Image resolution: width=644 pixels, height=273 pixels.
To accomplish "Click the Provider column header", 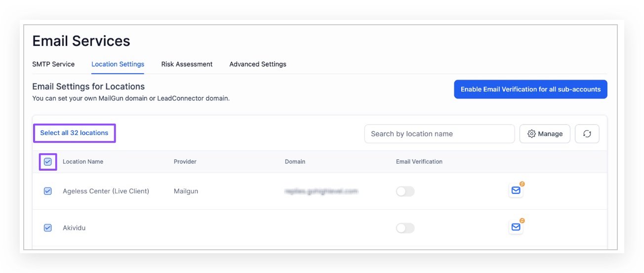I will 185,162.
